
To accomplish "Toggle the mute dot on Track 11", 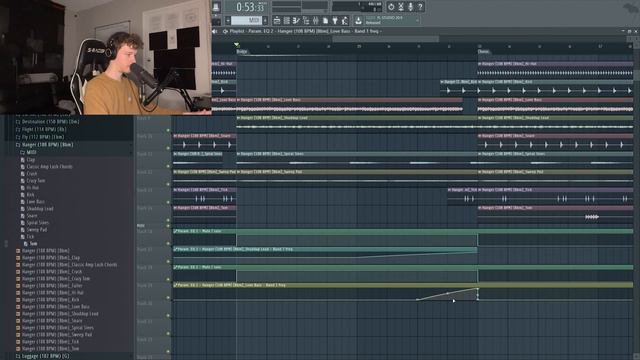I will pyautogui.click(x=168, y=166).
